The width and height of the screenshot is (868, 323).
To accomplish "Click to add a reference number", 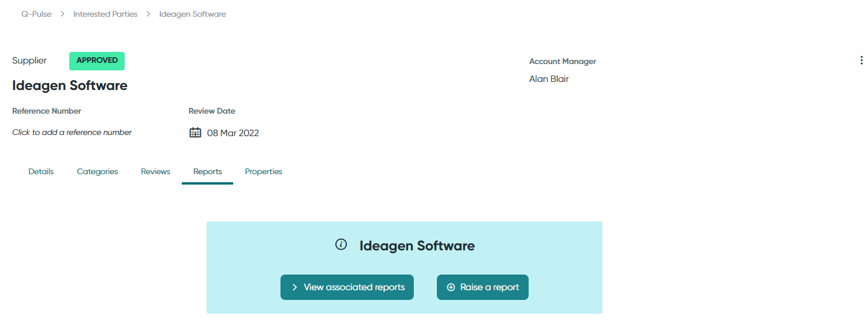I will [x=72, y=133].
